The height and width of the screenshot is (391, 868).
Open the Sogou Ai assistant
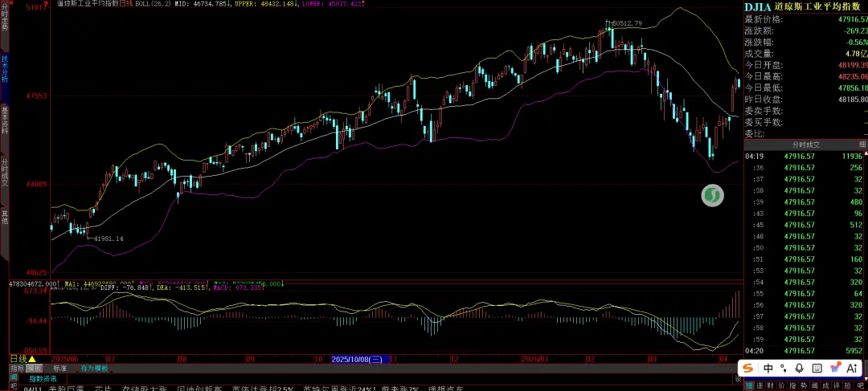852,368
